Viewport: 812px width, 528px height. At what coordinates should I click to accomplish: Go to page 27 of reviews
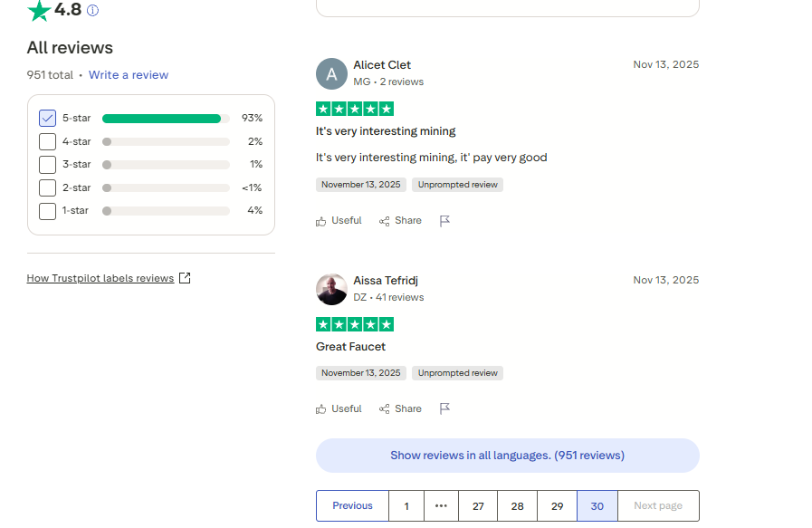[x=478, y=506]
